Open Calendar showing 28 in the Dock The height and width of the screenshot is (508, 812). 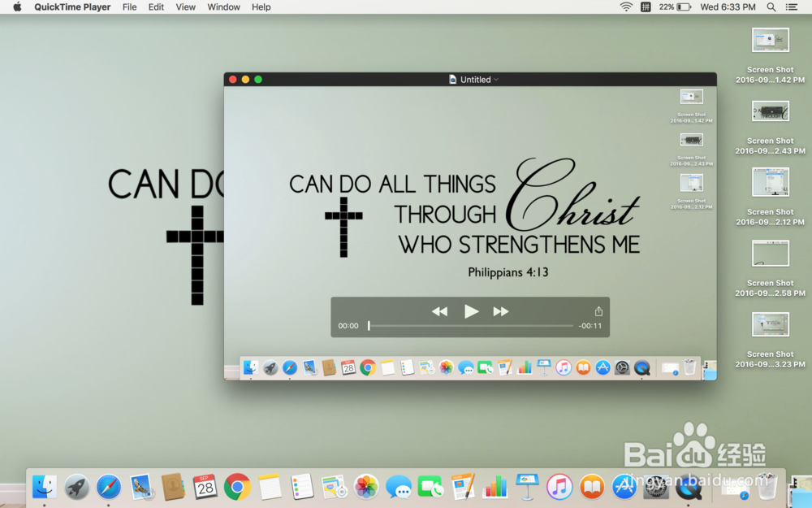point(205,487)
